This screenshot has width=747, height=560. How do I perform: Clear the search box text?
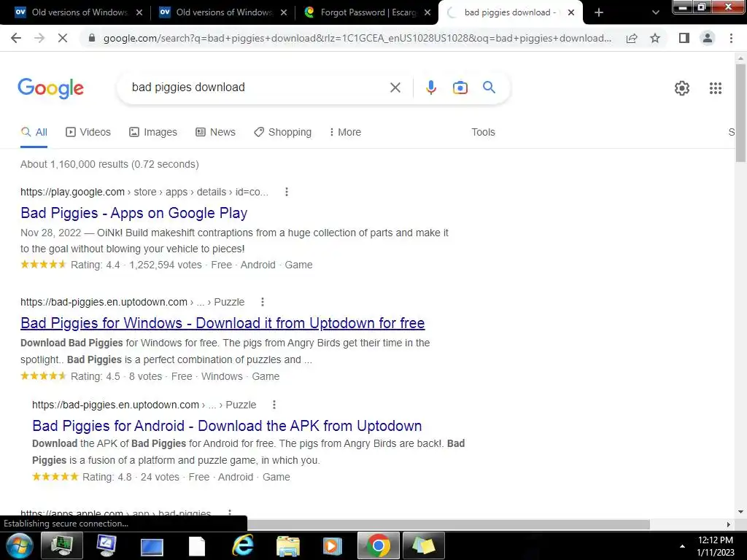395,87
